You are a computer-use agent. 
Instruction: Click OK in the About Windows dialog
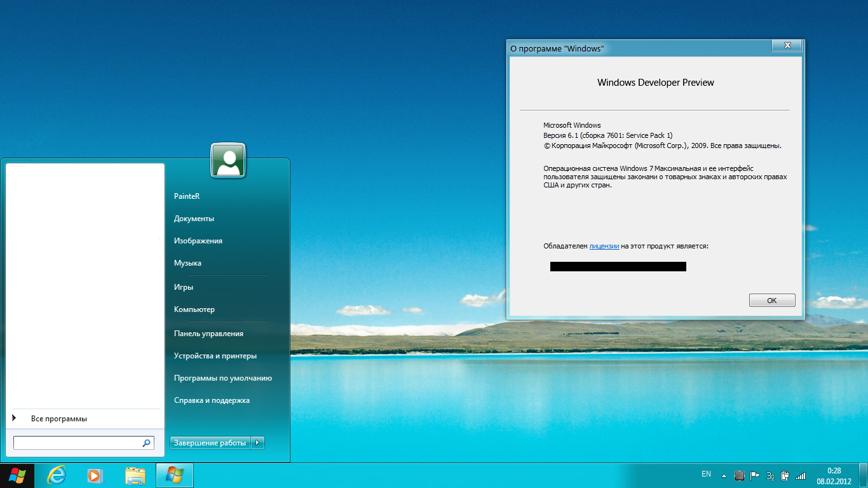[772, 301]
